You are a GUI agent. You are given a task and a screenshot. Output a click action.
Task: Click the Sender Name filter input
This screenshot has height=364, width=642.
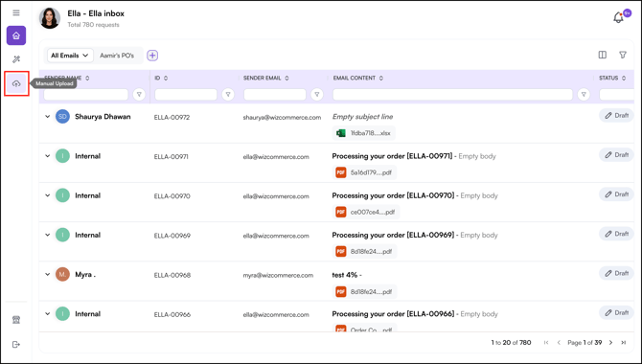86,95
